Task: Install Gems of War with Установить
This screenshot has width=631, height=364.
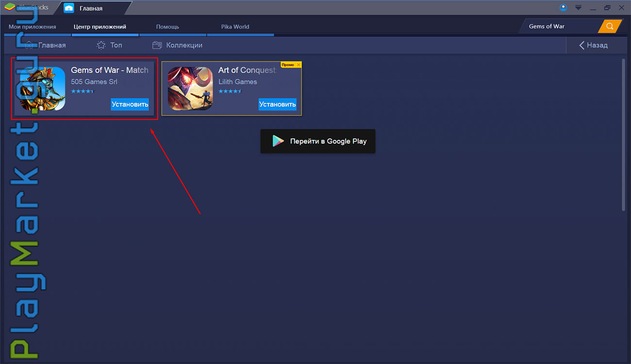Action: 130,104
